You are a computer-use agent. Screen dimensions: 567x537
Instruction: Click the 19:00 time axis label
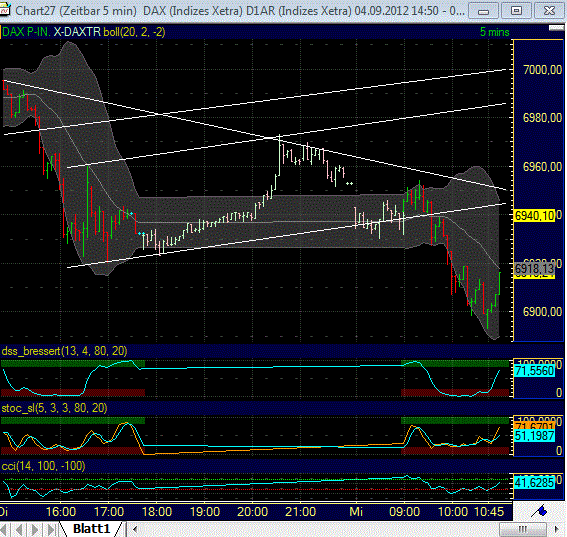tap(205, 512)
